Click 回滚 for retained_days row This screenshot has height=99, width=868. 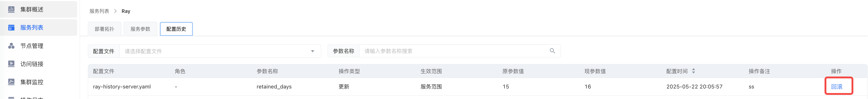[x=837, y=87]
